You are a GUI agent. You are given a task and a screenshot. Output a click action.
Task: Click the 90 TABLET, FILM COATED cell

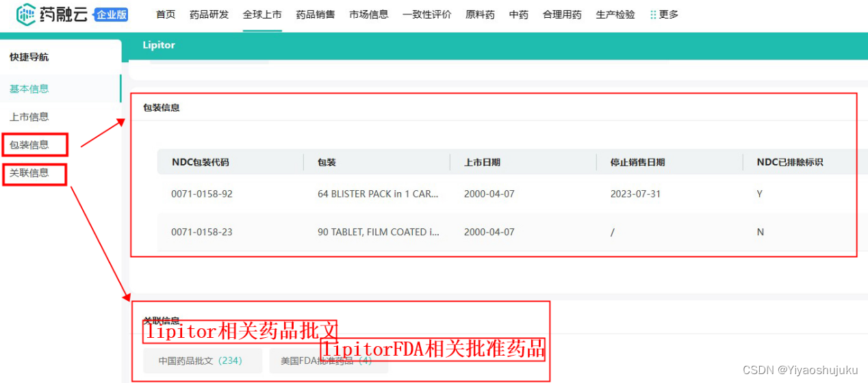coord(379,233)
